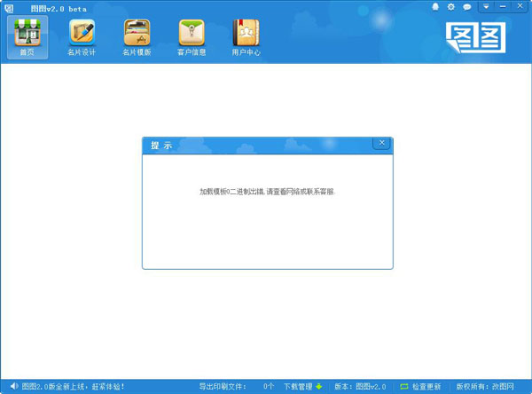
Task: Click the chat bubble feedback icon
Action: point(466,6)
